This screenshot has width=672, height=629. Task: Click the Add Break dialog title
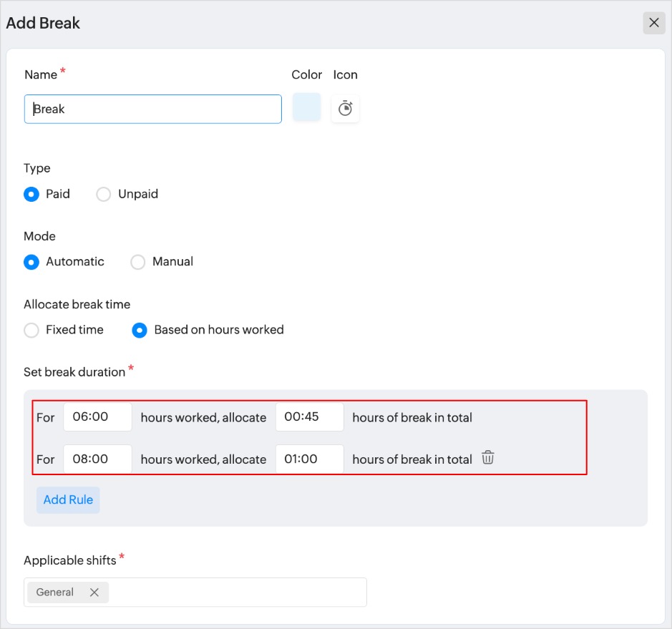coord(43,23)
